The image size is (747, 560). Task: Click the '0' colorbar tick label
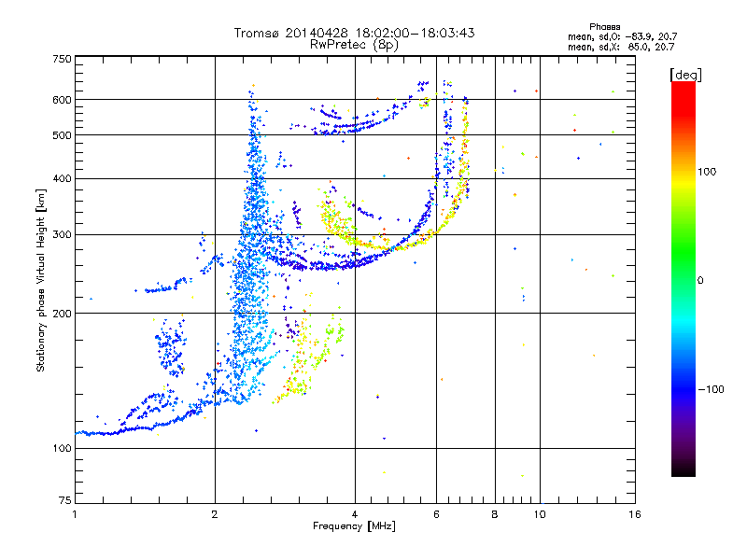pos(700,280)
